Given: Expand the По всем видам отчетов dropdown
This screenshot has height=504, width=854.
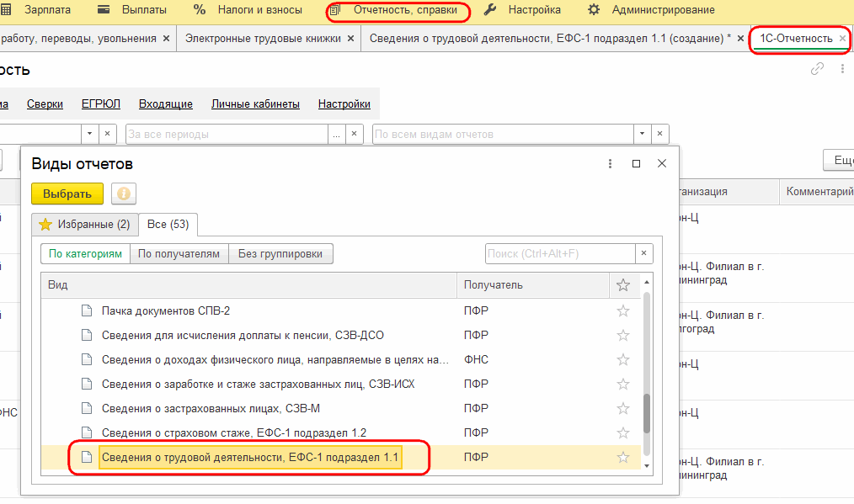Looking at the screenshot, I should [x=642, y=134].
